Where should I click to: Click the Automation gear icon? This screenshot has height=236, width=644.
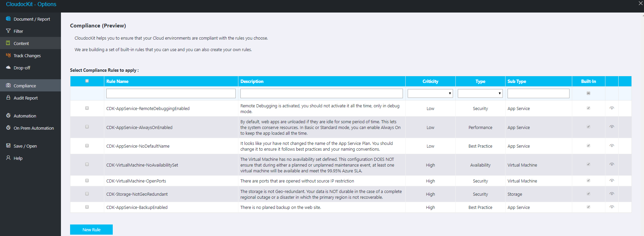(8, 115)
